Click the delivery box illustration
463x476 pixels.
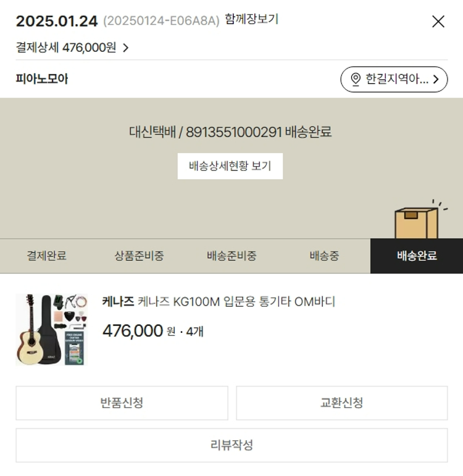click(x=419, y=219)
